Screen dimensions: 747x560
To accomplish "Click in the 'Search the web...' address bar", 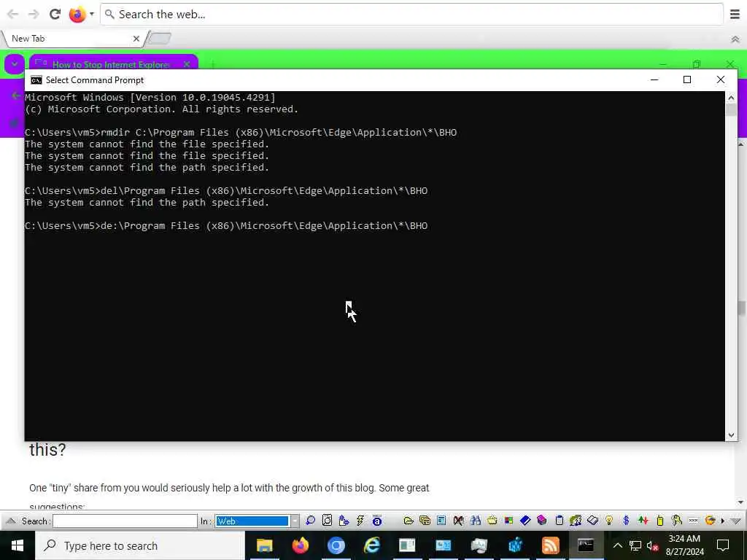I will coord(412,15).
